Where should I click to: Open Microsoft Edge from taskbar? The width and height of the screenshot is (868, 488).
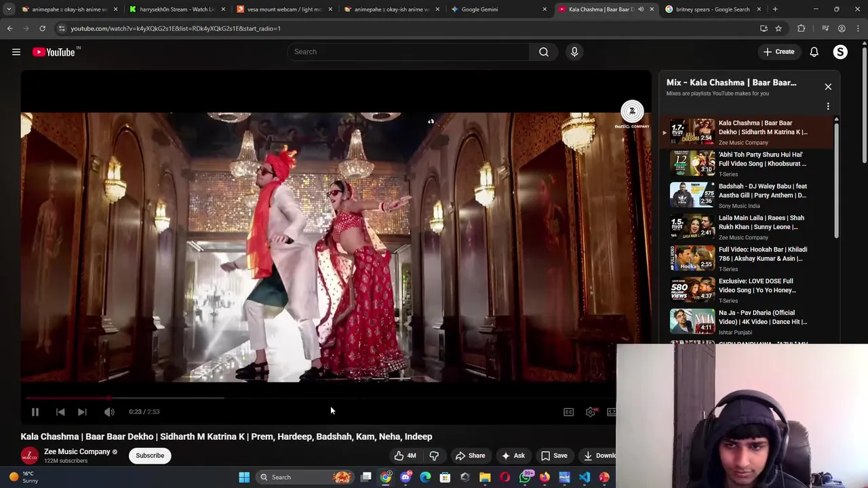pyautogui.click(x=425, y=477)
